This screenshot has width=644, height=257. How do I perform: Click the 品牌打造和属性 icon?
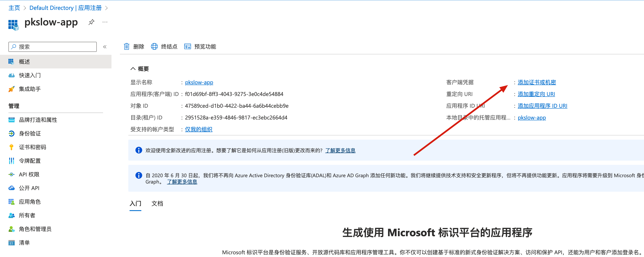pyautogui.click(x=12, y=120)
